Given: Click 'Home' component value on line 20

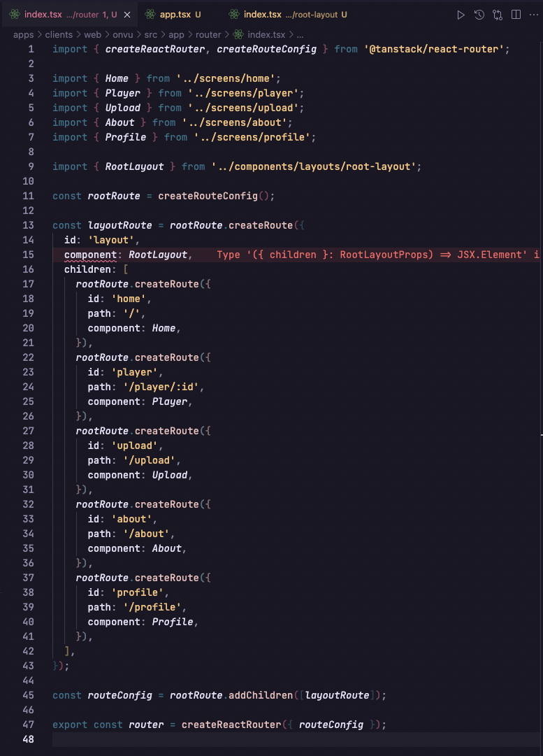Looking at the screenshot, I should [164, 328].
